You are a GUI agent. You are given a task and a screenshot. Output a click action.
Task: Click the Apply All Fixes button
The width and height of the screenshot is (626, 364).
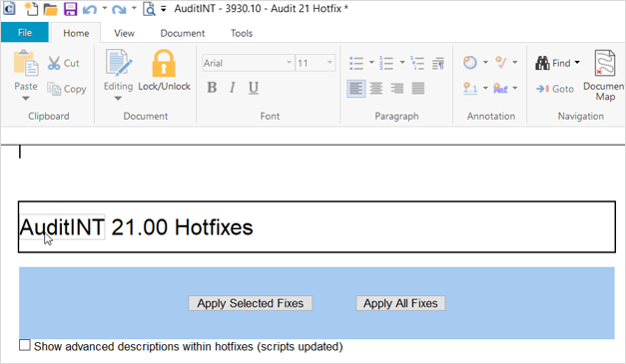pos(400,303)
